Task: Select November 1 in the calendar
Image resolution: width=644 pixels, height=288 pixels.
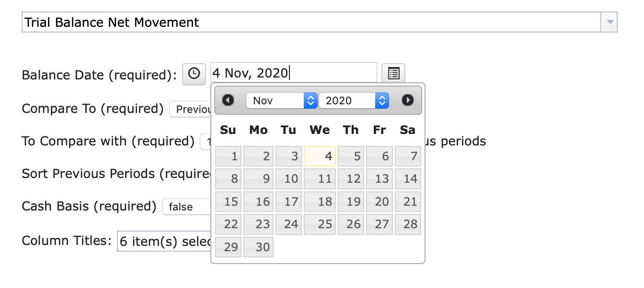Action: click(229, 156)
